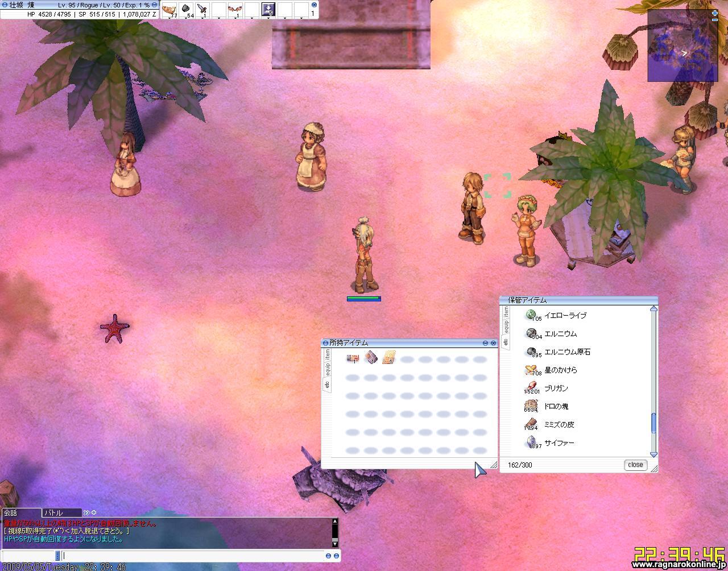This screenshot has width=728, height=571.
Task: Click the first round button right of chat input
Action: [x=328, y=556]
